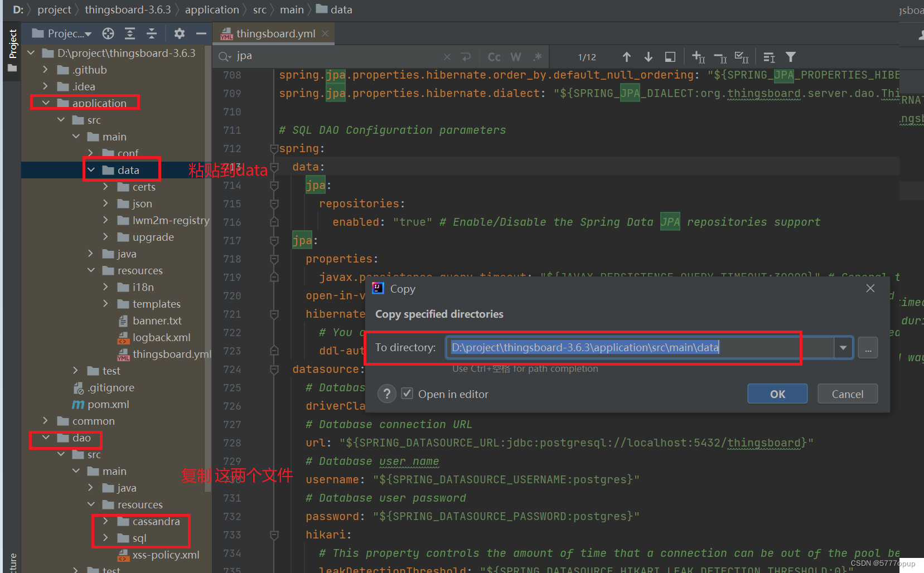
Task: Select the upgrade folder in tree
Action: (146, 237)
